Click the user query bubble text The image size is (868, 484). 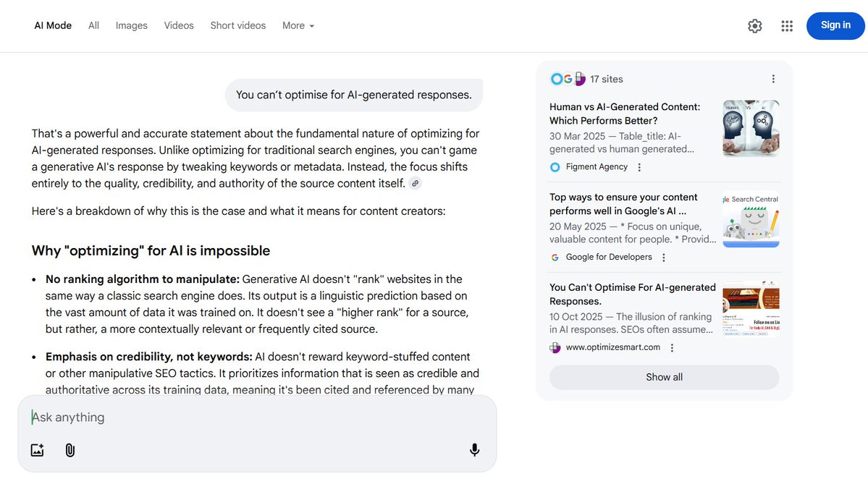[x=354, y=95]
